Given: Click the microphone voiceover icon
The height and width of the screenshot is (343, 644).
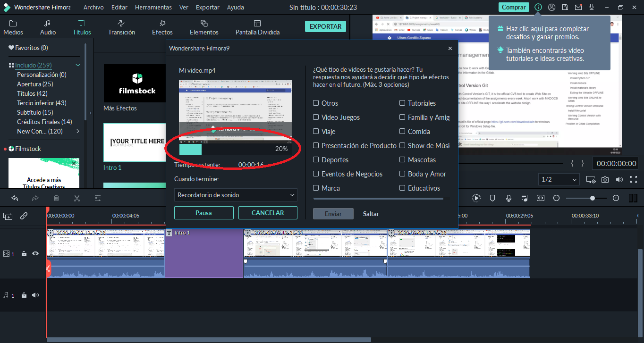Looking at the screenshot, I should (508, 198).
